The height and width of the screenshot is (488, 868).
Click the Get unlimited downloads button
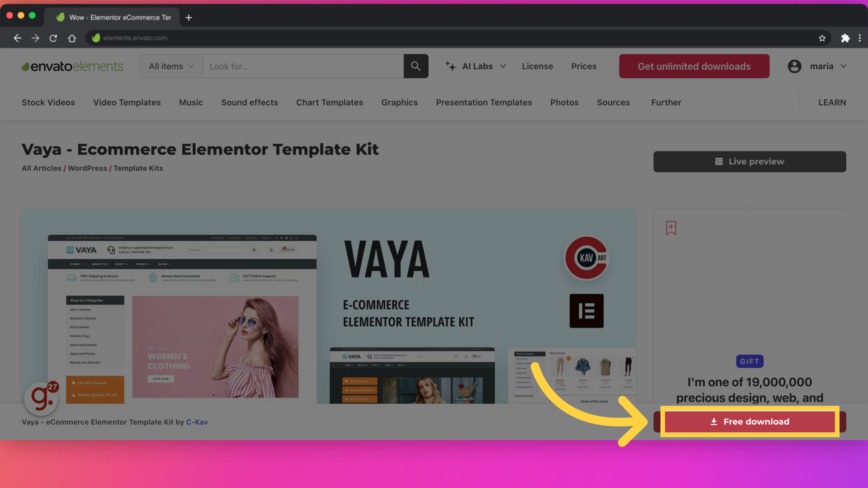(694, 66)
